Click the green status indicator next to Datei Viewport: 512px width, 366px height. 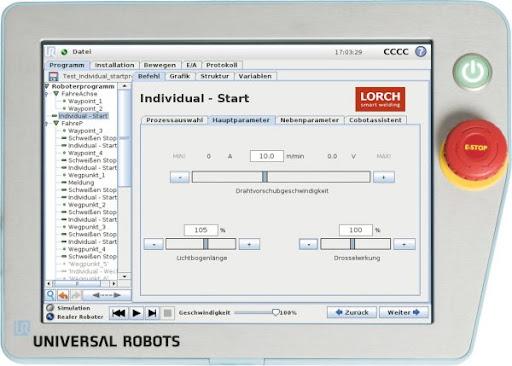(x=64, y=52)
